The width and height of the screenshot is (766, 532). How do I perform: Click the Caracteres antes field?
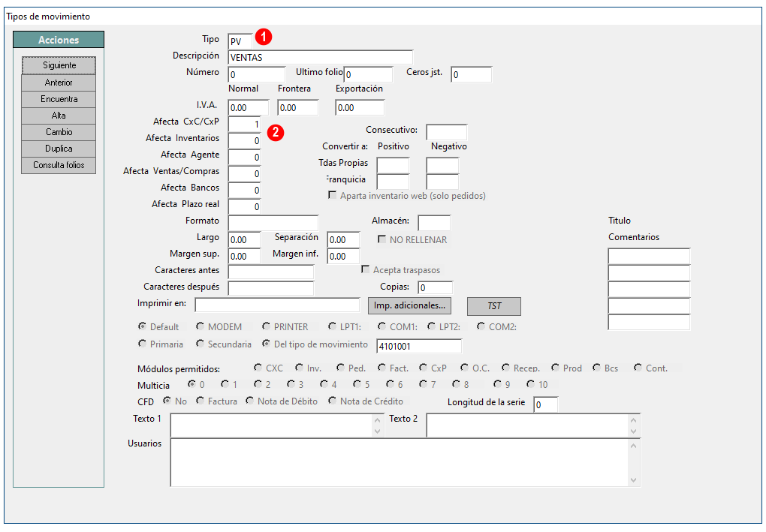(x=271, y=272)
